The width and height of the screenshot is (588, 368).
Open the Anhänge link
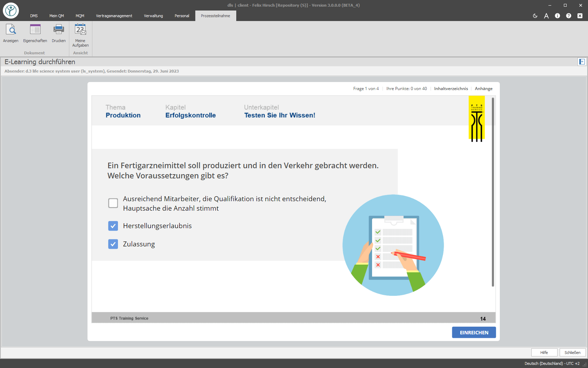coord(483,89)
